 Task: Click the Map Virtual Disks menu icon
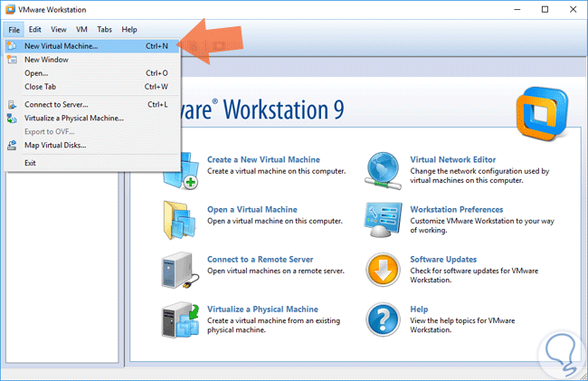12,145
